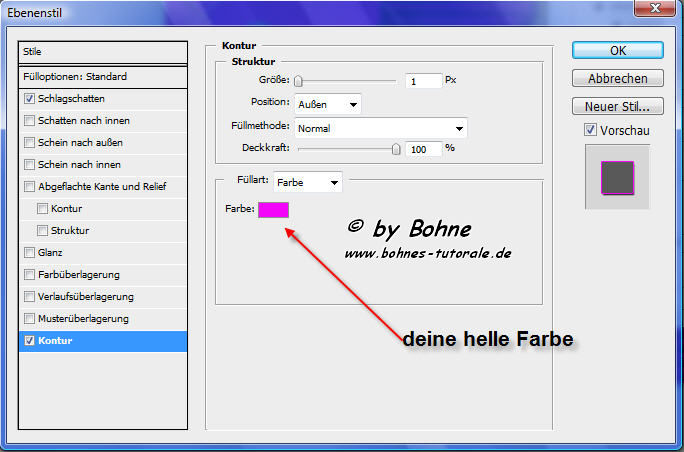Close the Ebenenstil dialog window

click(657, 9)
